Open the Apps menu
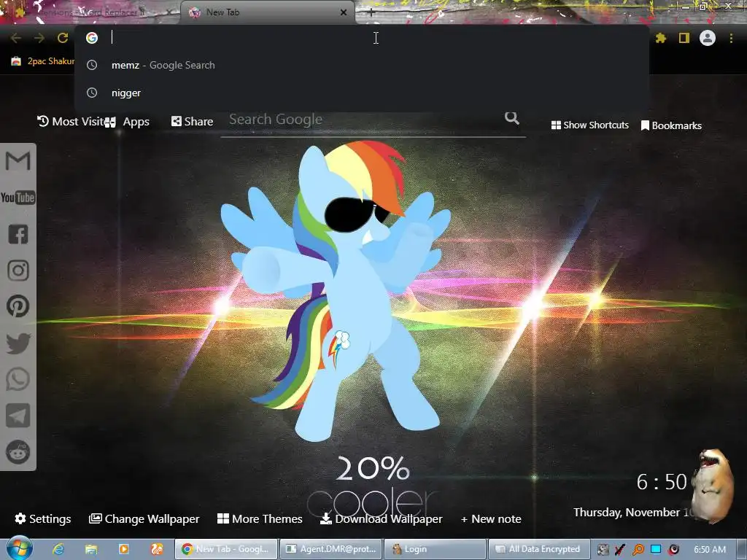747x560 pixels. pos(128,122)
